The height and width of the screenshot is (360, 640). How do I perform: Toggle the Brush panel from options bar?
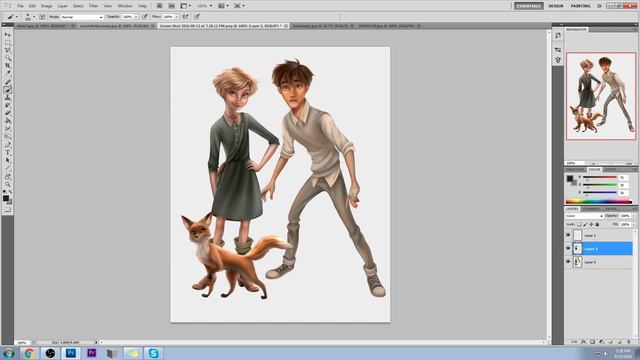point(42,17)
